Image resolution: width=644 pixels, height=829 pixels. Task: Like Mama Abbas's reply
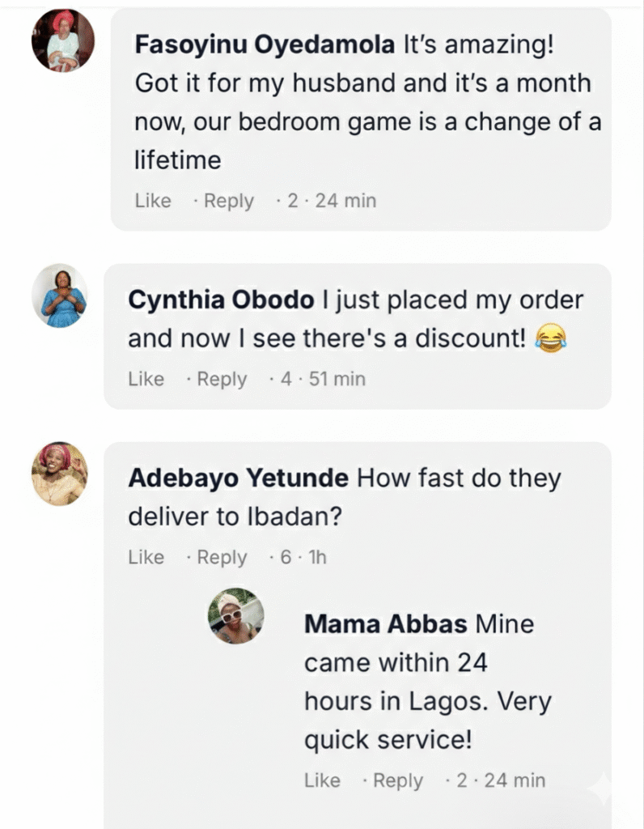click(322, 780)
